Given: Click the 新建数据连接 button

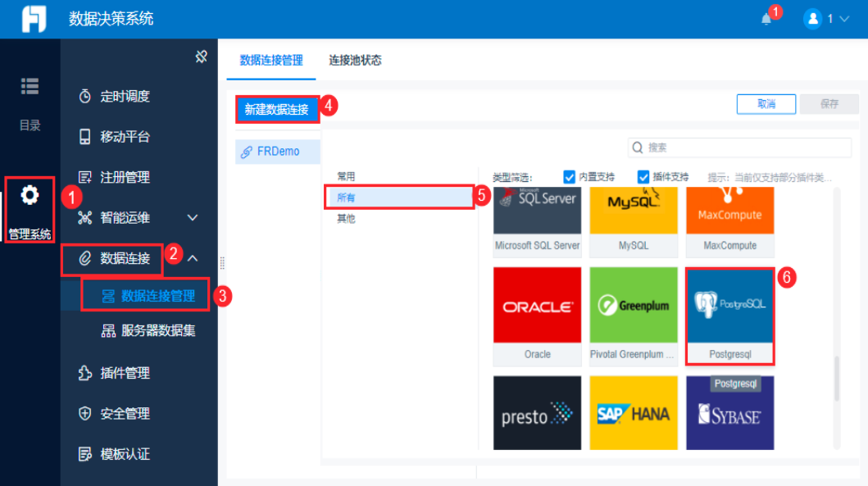Looking at the screenshot, I should coord(277,109).
